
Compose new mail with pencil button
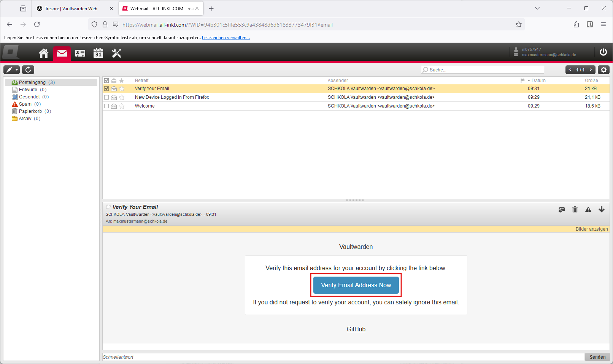coord(10,70)
